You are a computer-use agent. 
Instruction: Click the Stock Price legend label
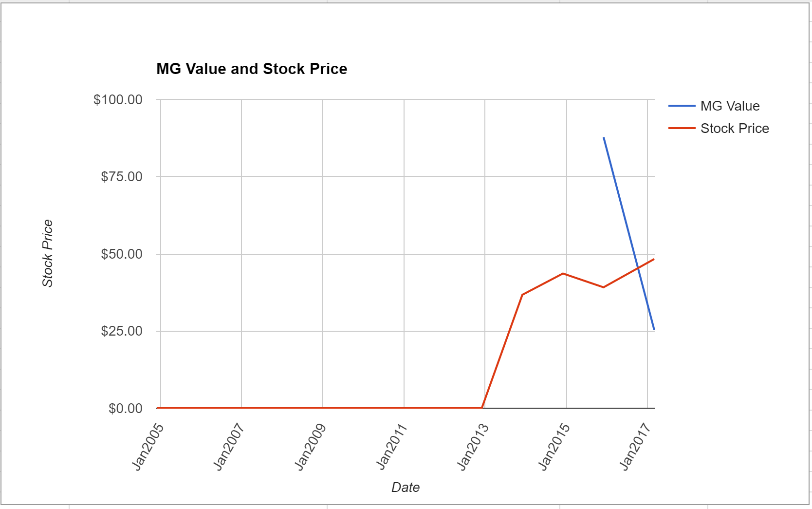pos(735,128)
